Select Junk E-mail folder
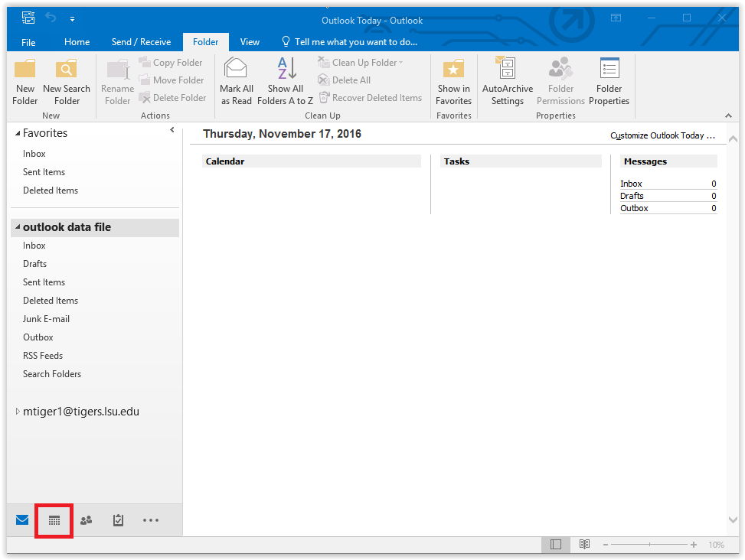745x560 pixels. tap(46, 319)
